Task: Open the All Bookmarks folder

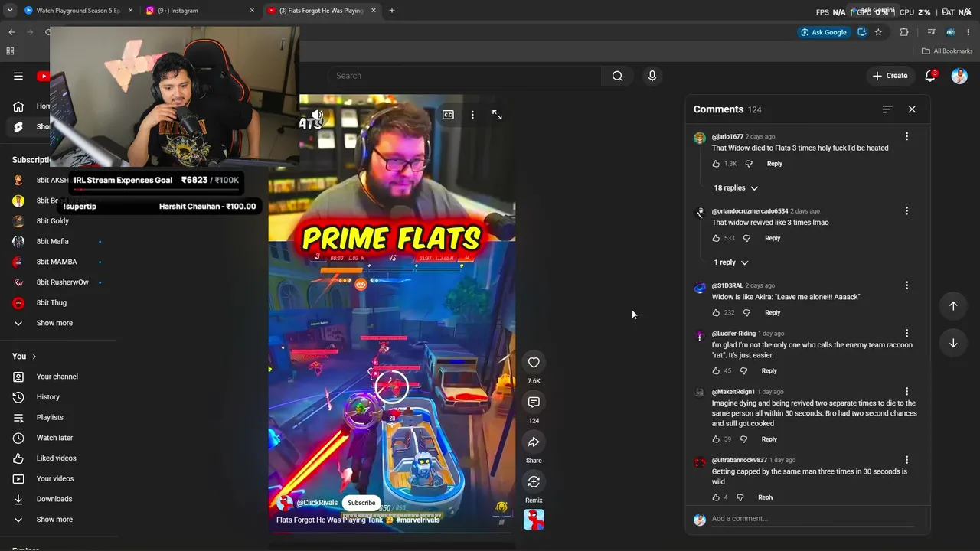Action: pos(947,51)
